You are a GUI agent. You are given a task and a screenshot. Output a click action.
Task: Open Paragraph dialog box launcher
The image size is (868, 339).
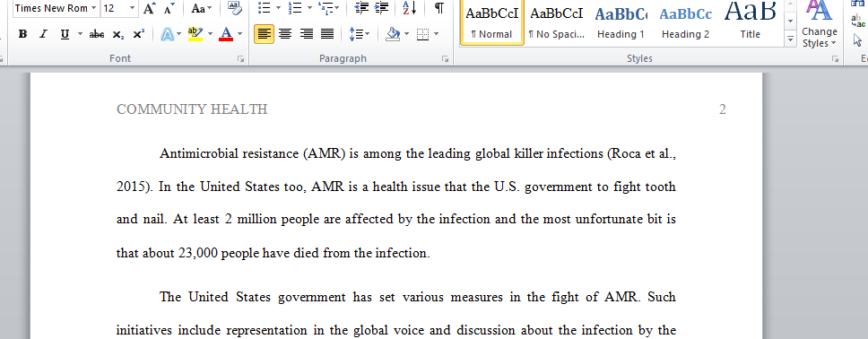coord(445,58)
